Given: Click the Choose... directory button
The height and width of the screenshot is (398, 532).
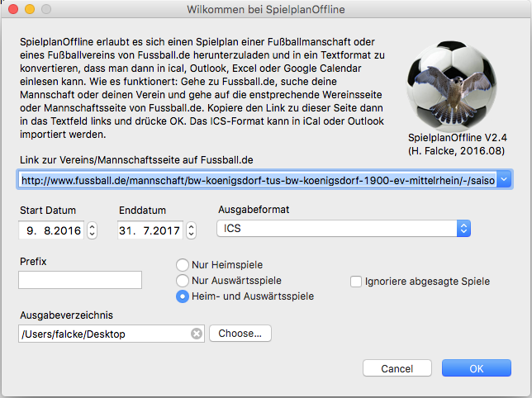Looking at the screenshot, I should coord(240,334).
